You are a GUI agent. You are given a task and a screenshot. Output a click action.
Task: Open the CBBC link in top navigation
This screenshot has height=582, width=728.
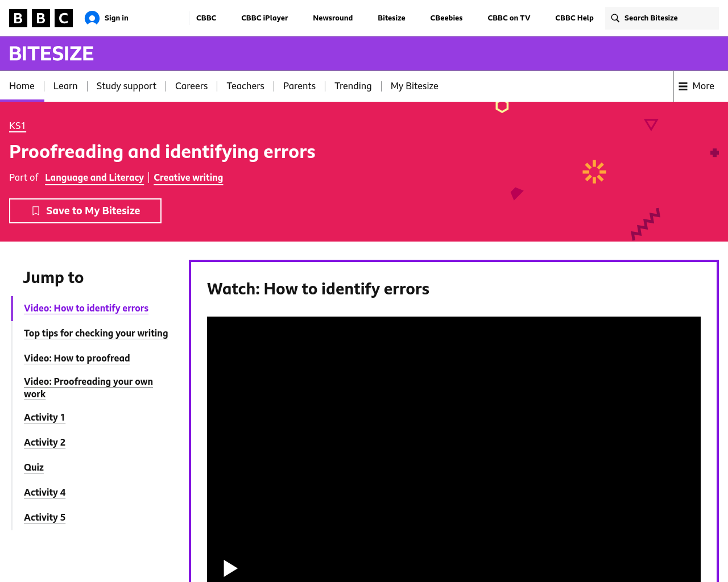coord(206,18)
